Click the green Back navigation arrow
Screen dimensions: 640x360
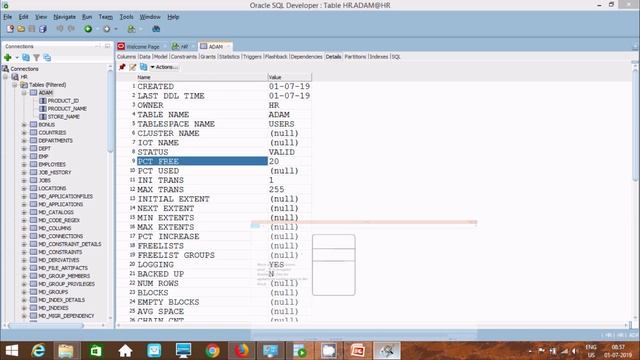tap(88, 29)
